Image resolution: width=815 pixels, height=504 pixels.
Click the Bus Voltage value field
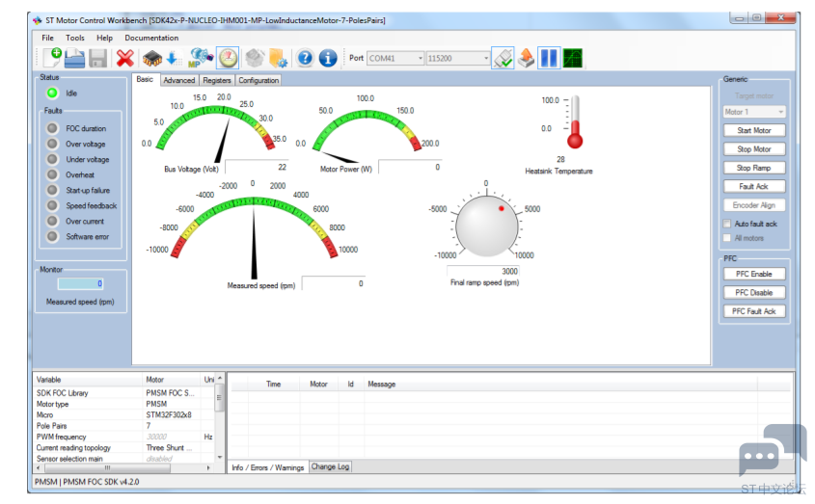(x=257, y=167)
